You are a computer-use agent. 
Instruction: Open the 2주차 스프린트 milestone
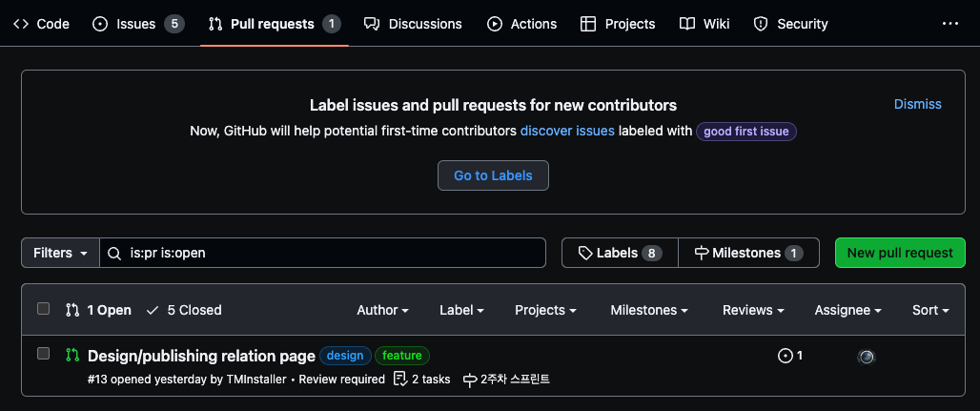click(x=506, y=380)
